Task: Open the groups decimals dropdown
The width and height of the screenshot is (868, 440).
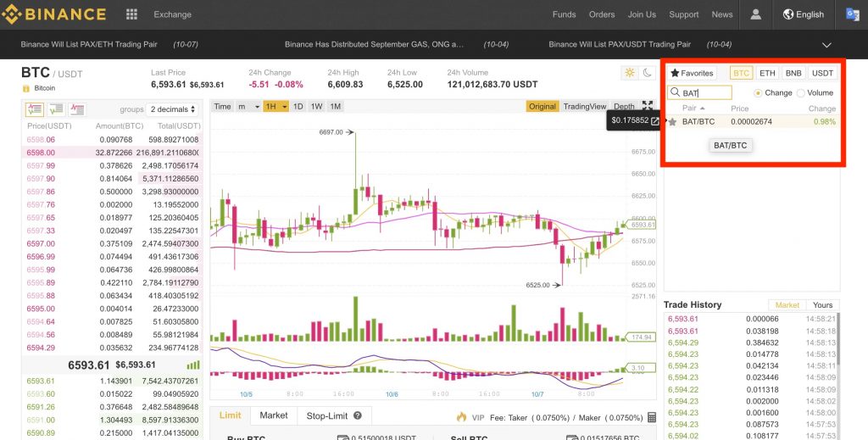Action: tap(173, 109)
